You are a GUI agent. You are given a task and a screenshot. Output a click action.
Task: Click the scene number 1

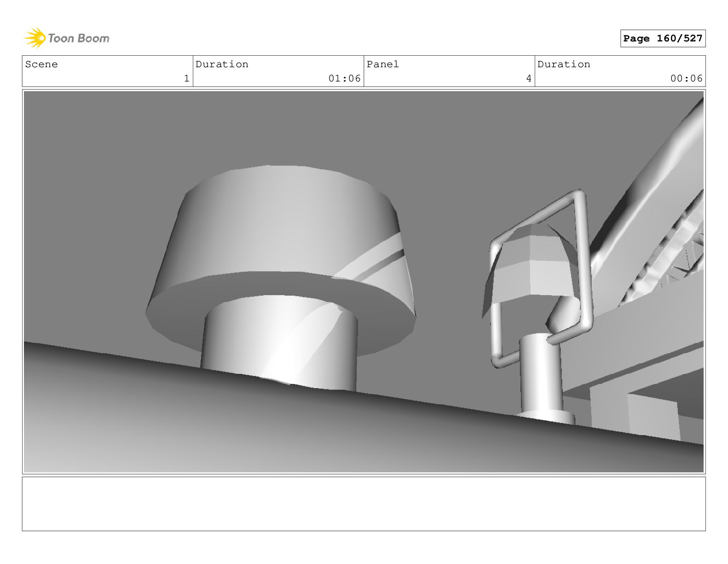186,79
